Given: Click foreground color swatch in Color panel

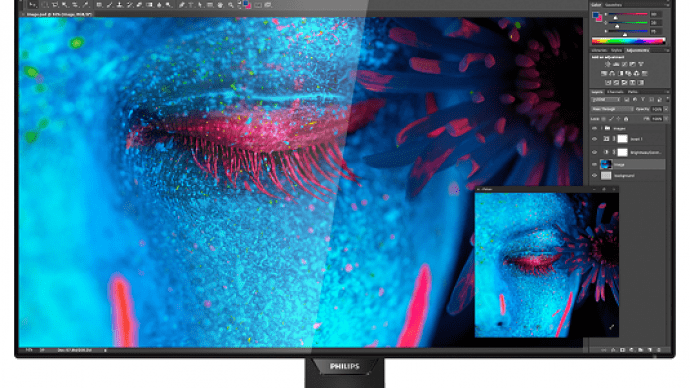Looking at the screenshot, I should click(595, 15).
